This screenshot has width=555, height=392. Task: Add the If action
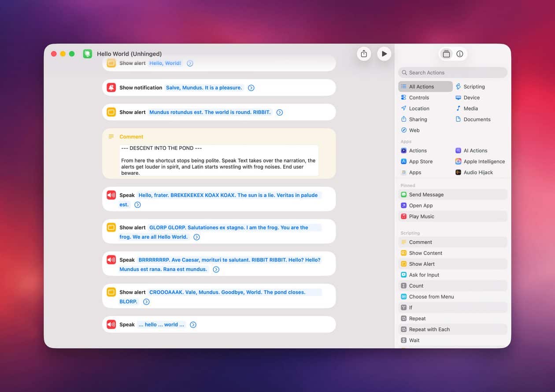tap(453, 307)
